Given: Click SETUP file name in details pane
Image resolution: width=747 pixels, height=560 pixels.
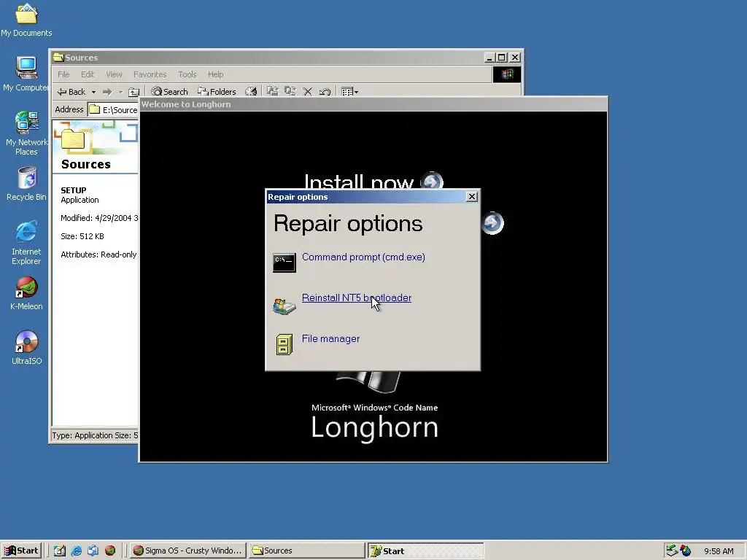Looking at the screenshot, I should point(74,190).
